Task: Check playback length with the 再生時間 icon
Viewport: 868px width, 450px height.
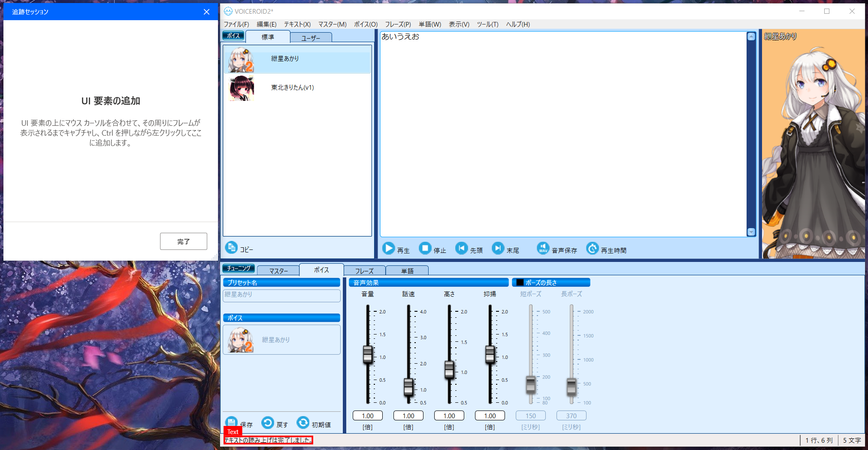Action: pos(593,248)
